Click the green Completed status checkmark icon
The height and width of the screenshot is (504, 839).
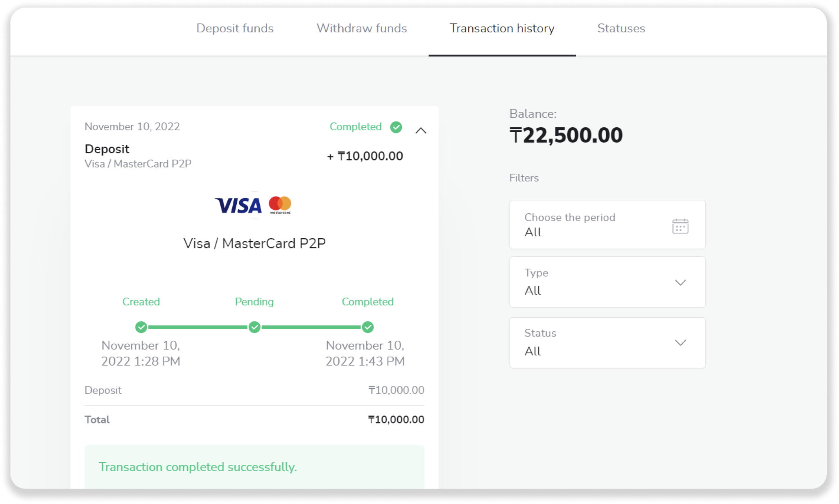coord(396,127)
